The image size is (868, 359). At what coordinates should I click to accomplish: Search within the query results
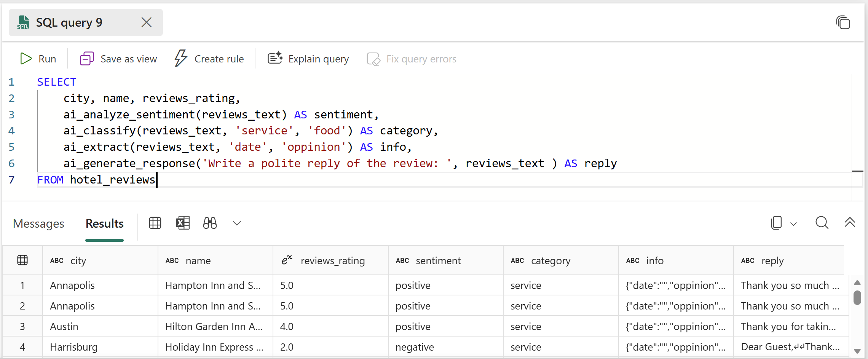(822, 223)
